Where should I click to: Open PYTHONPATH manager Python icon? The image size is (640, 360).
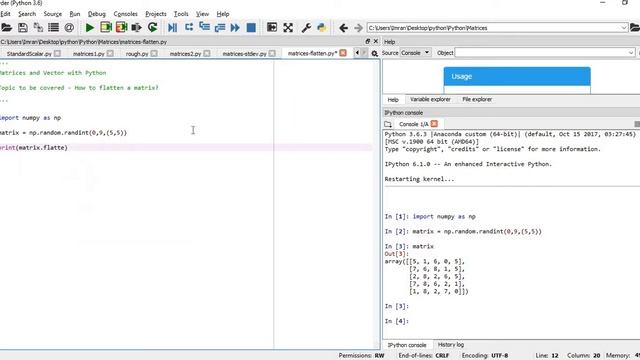point(322,27)
